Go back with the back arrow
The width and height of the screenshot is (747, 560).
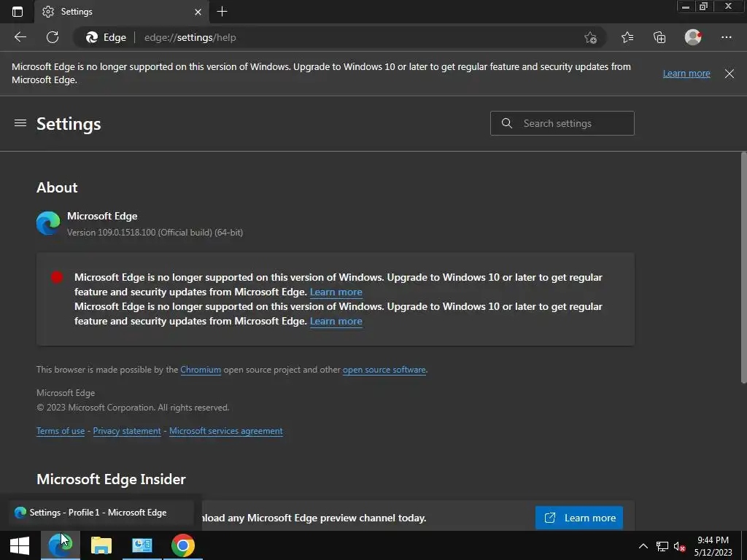coord(20,37)
